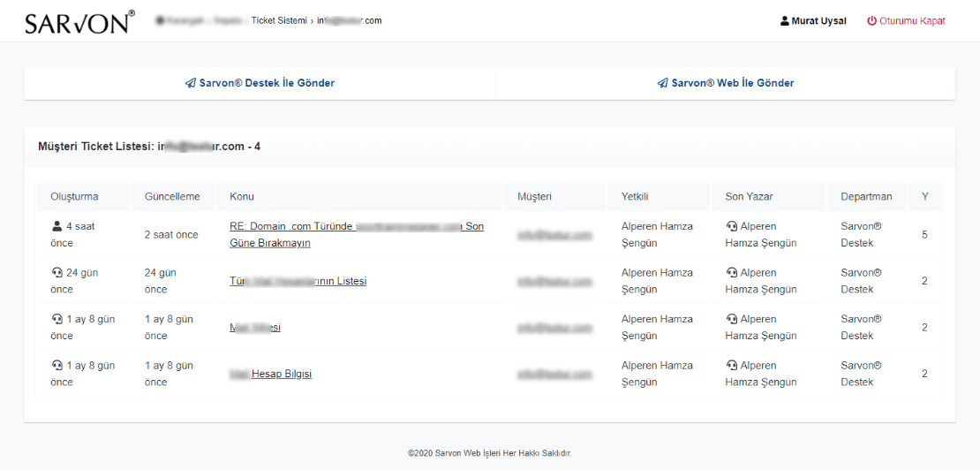Image resolution: width=980 pixels, height=470 pixels.
Task: Click paper plane icon for Sarvon Destek
Action: click(x=190, y=83)
